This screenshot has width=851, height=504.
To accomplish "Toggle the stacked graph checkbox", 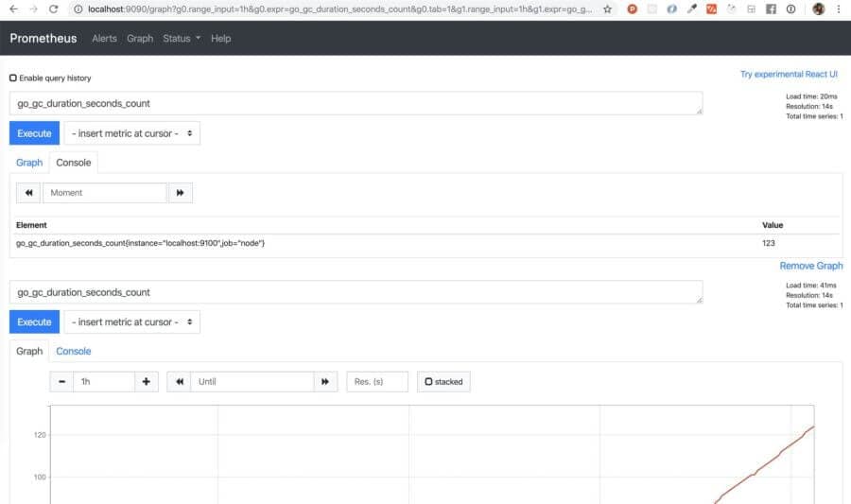I will [428, 381].
